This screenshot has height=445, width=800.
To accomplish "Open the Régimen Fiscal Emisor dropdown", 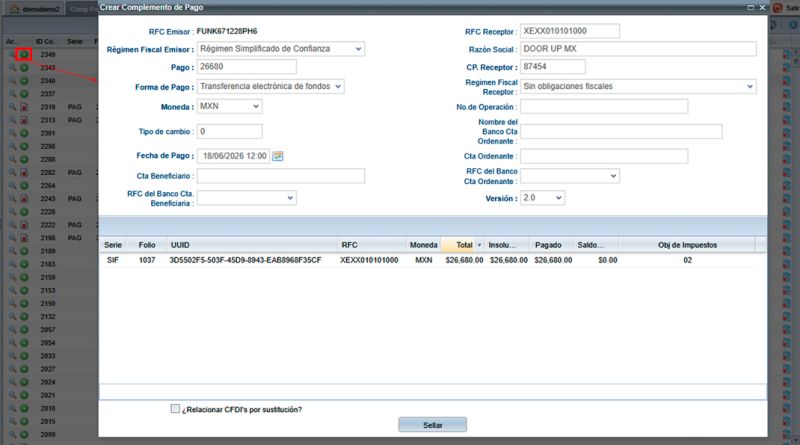I will click(x=281, y=49).
